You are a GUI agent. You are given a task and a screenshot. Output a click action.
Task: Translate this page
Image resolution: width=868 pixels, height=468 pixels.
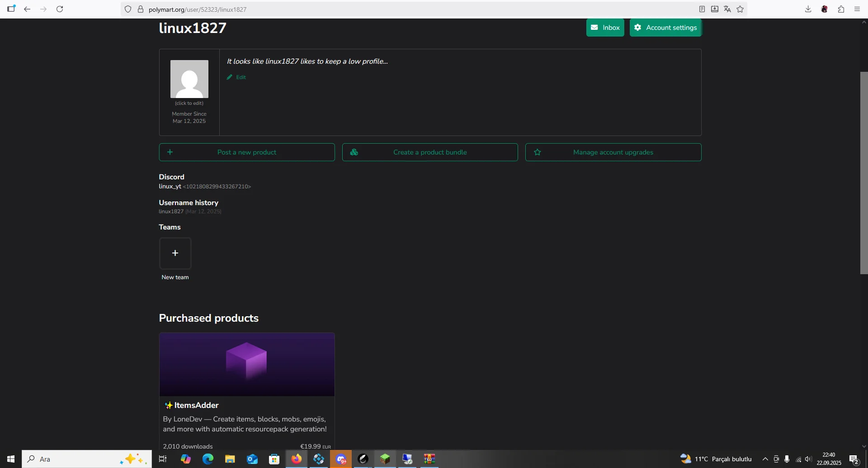click(727, 9)
